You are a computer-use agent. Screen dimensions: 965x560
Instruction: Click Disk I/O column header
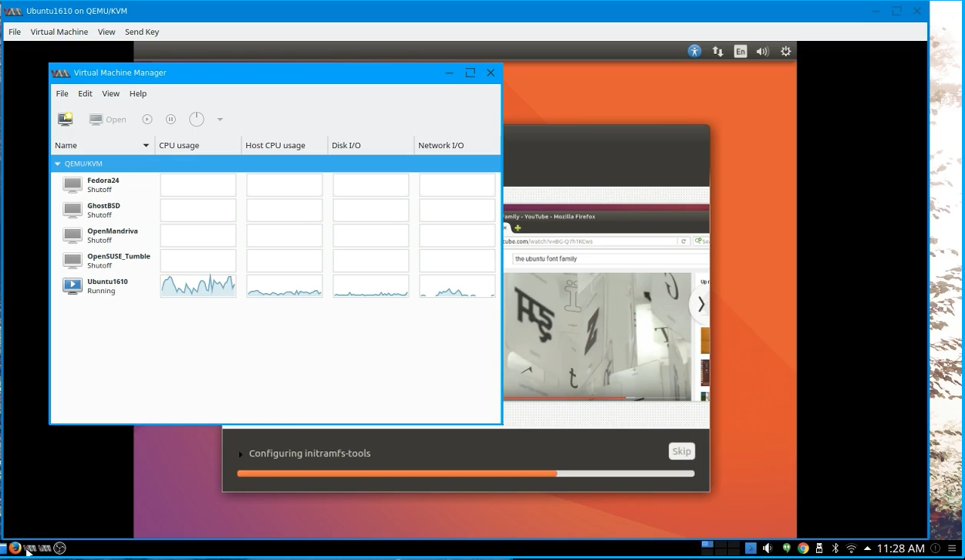click(371, 145)
